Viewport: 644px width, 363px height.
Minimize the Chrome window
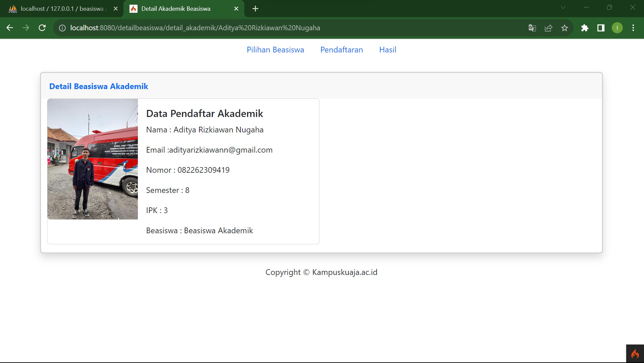tap(586, 7)
